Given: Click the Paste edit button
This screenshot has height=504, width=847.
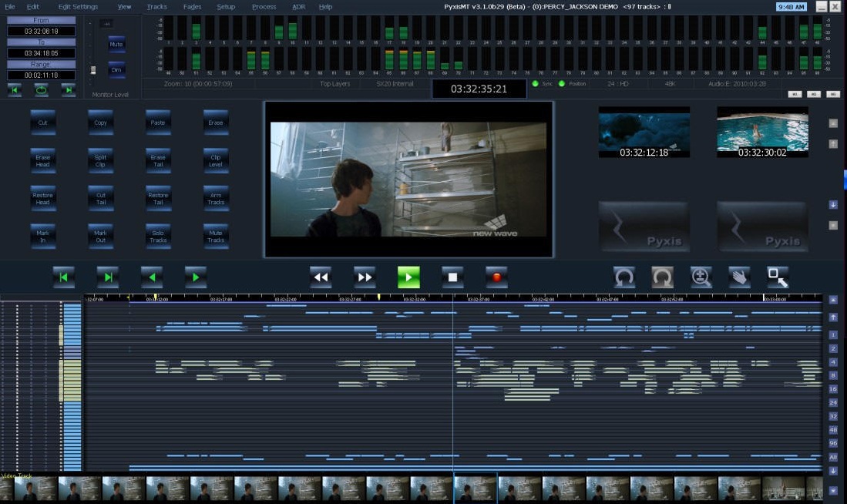Looking at the screenshot, I should [x=158, y=123].
